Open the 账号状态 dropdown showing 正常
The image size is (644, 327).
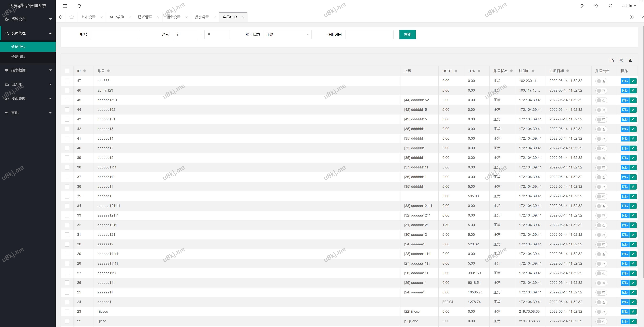click(x=287, y=35)
